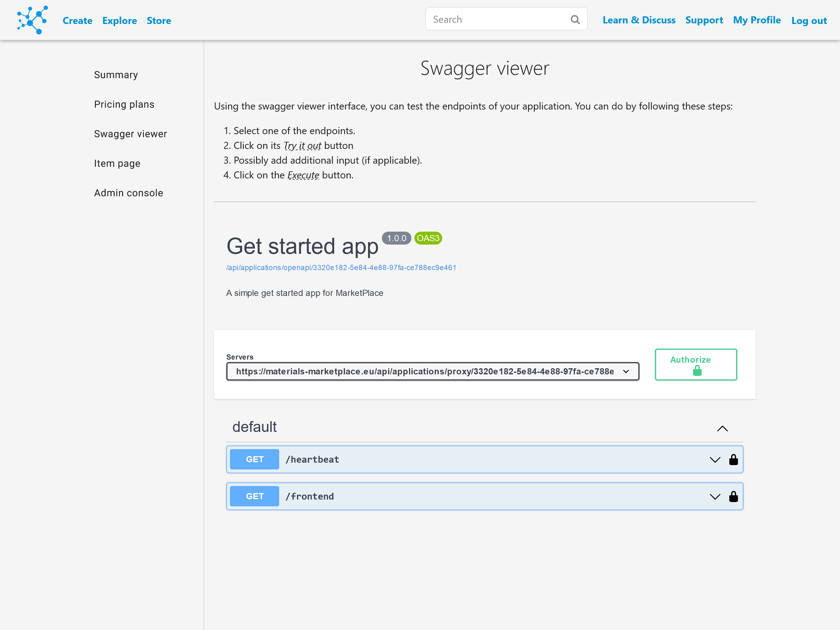
Task: Click the 1.0.0 version badge
Action: (x=396, y=238)
